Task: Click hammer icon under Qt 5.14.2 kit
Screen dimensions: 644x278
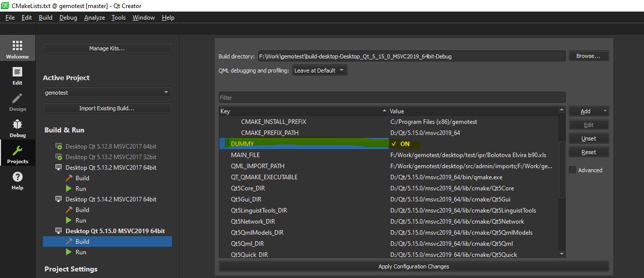Action: click(x=69, y=210)
